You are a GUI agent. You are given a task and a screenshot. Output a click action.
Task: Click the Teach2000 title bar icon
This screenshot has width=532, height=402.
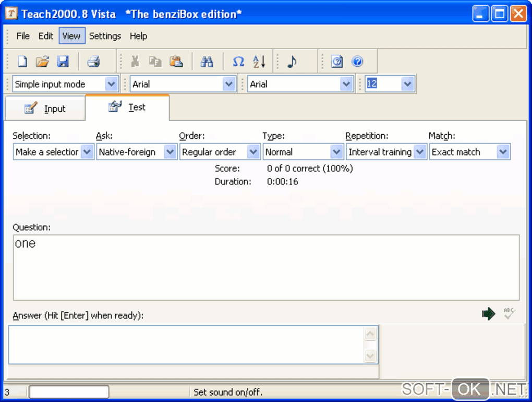pyautogui.click(x=11, y=14)
